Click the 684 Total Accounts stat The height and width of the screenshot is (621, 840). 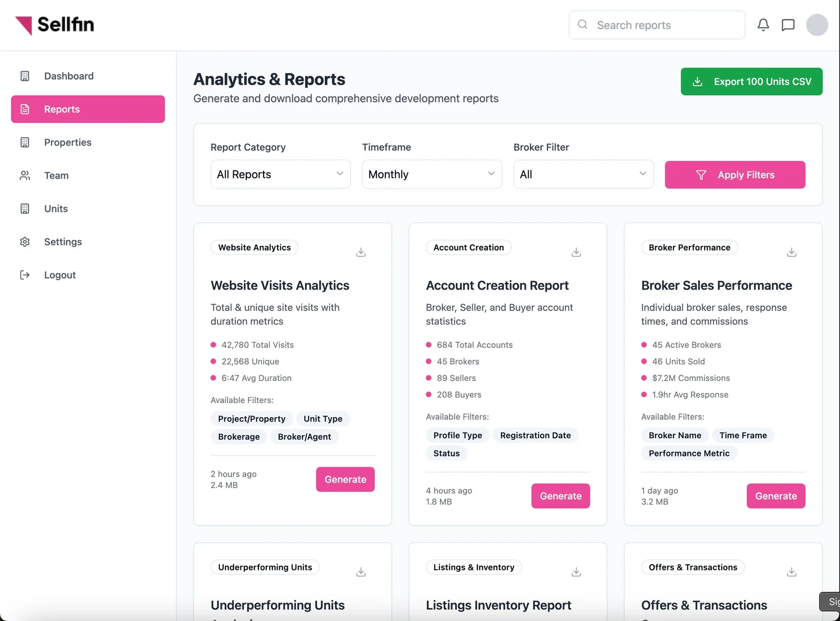click(x=475, y=345)
